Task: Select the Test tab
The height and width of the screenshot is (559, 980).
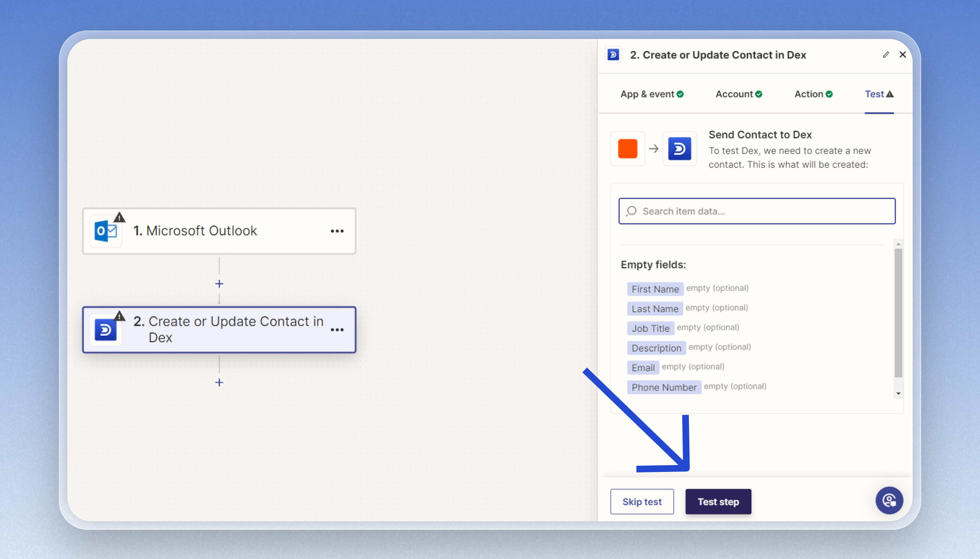Action: [x=879, y=94]
